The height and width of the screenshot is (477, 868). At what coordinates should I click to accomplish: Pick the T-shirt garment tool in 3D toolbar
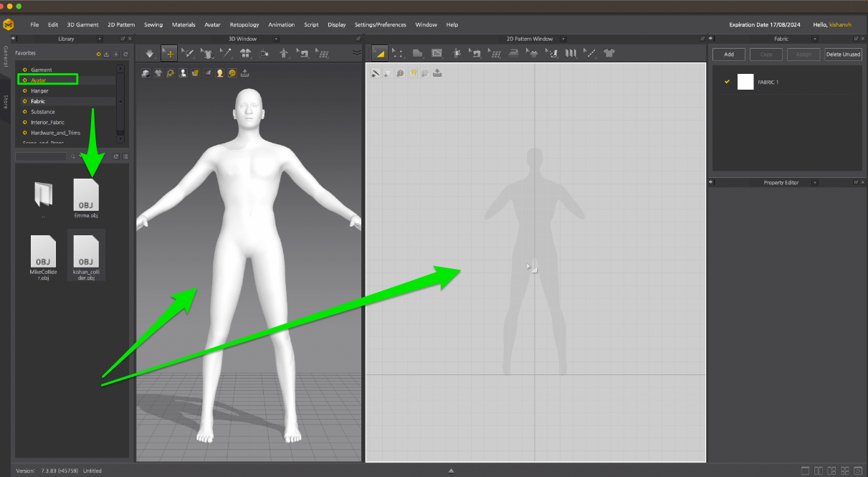click(207, 53)
